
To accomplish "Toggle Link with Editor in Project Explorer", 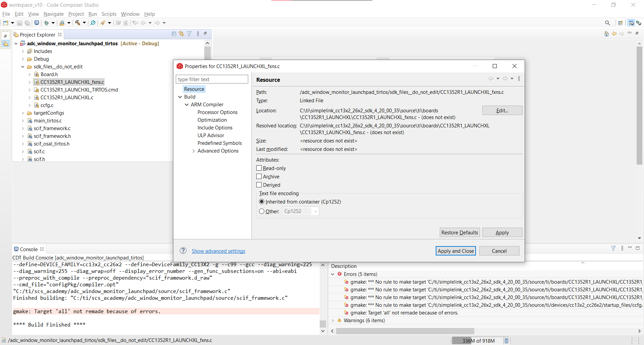I will [x=181, y=34].
